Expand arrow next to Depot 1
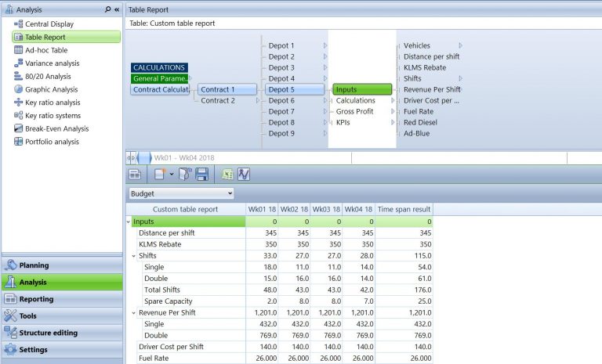 pos(325,45)
